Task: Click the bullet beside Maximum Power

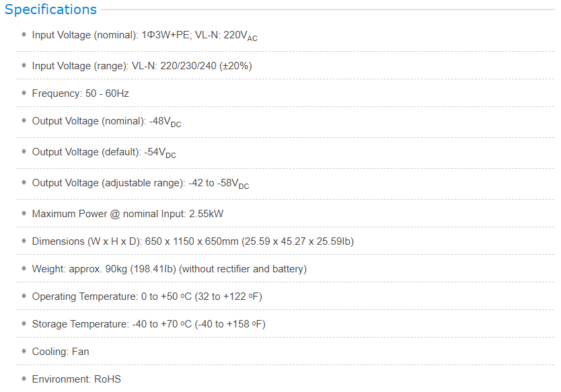Action: [24, 214]
